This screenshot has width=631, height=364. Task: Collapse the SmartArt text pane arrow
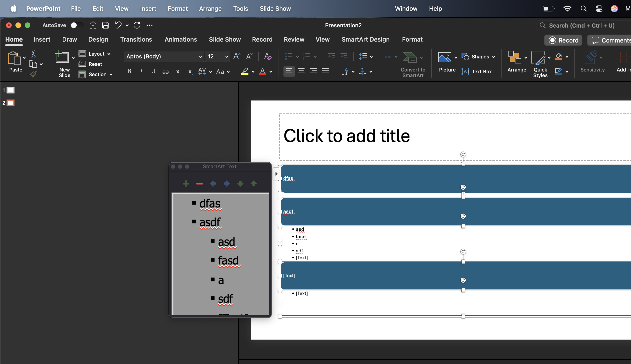click(276, 174)
